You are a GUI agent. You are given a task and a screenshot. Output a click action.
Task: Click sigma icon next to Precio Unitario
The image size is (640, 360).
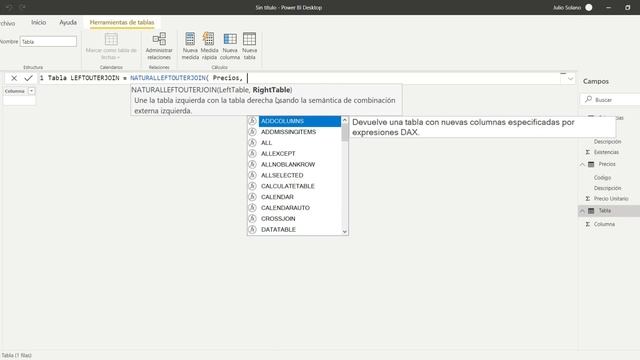(x=588, y=199)
